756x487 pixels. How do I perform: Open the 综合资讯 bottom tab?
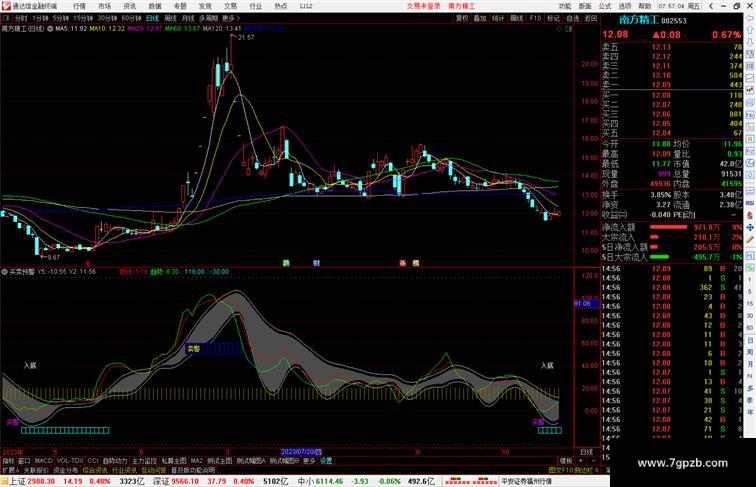pyautogui.click(x=95, y=470)
